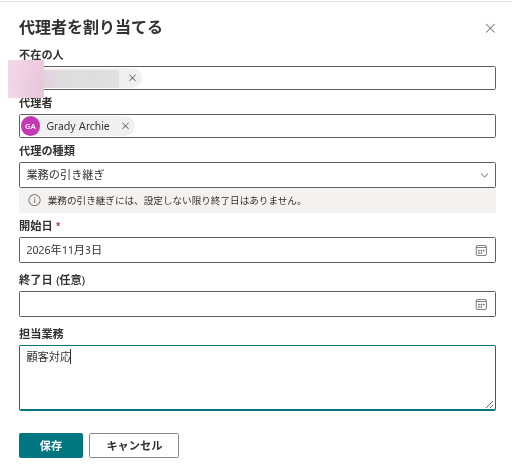
Task: Click the GA avatar of Grady Archie
Action: [30, 126]
